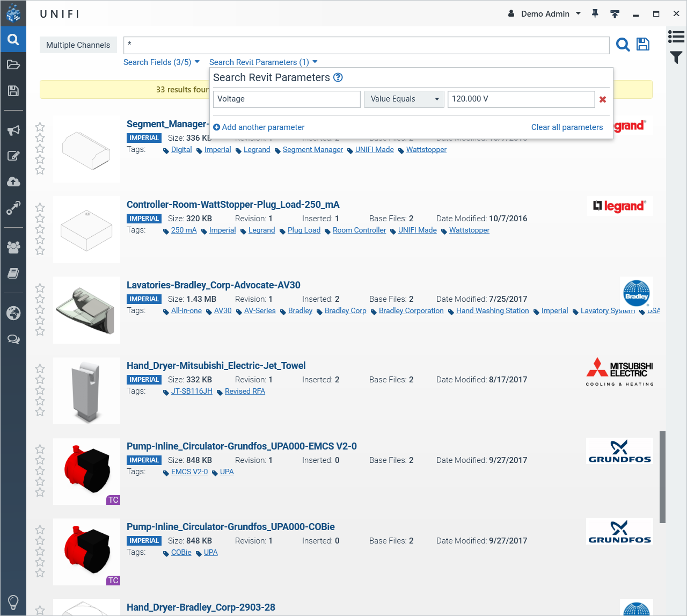Save the current search with disk icon
The image size is (687, 616).
pos(643,44)
